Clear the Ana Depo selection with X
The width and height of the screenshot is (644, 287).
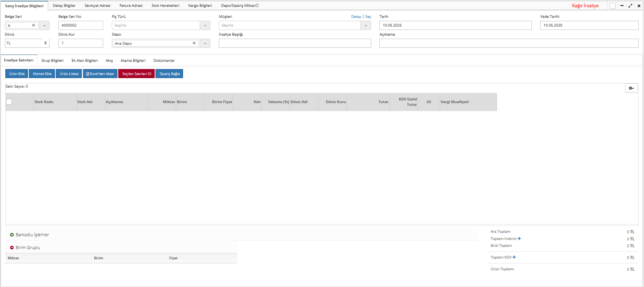[x=194, y=43]
